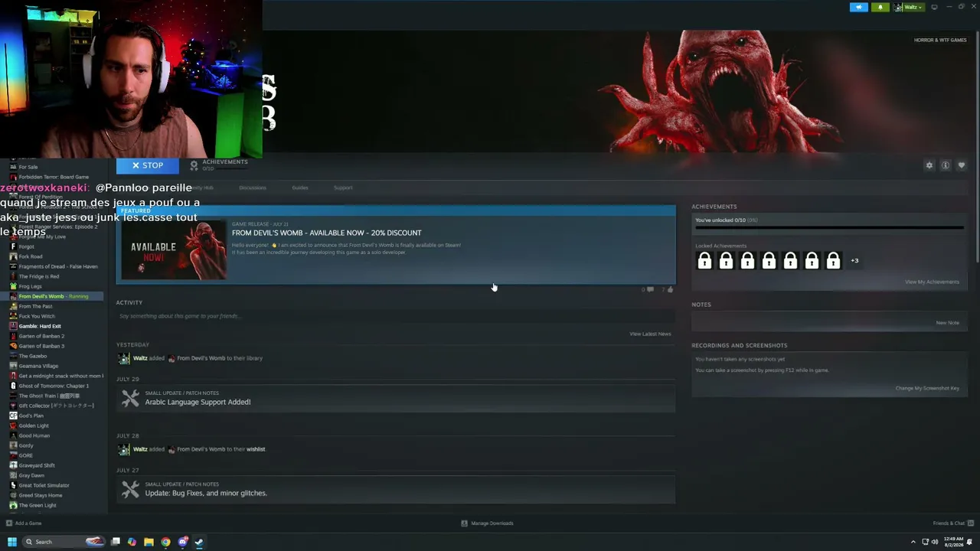Select Golden Light game

tap(33, 425)
